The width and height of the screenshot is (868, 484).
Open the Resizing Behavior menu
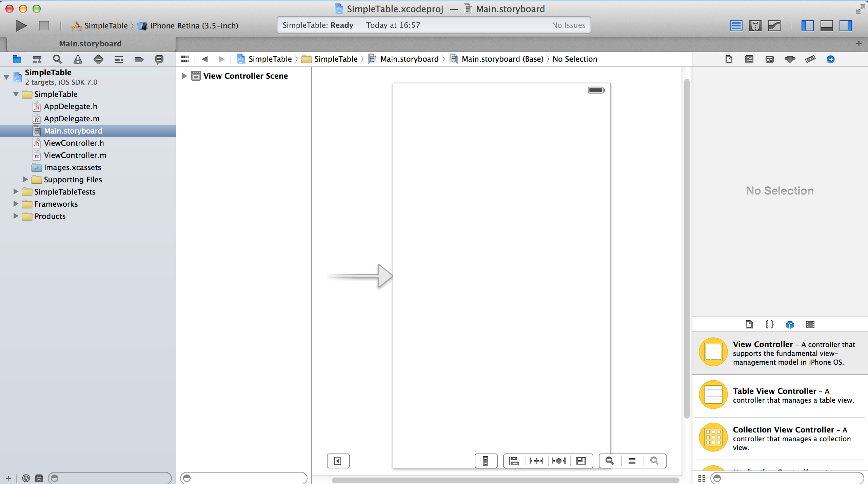pos(581,461)
